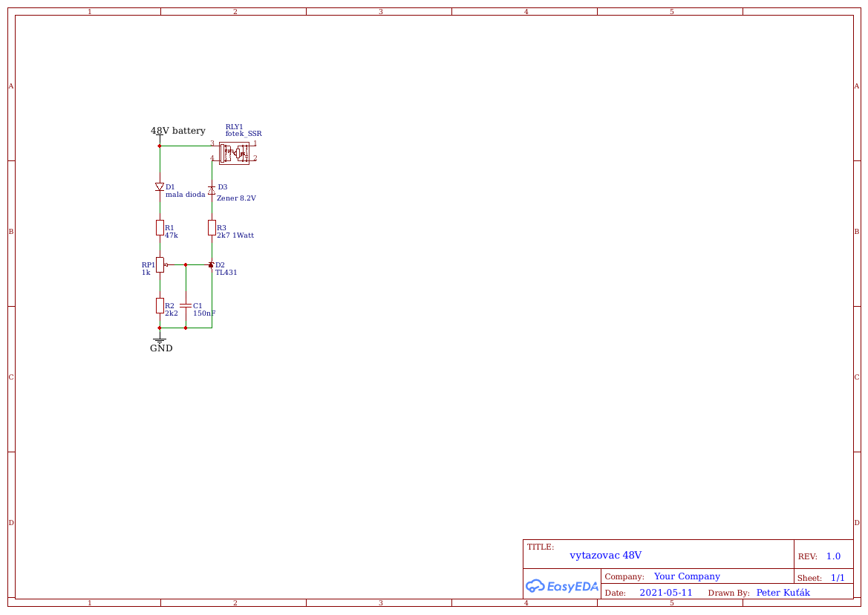Select the 'GND' net label

161,348
